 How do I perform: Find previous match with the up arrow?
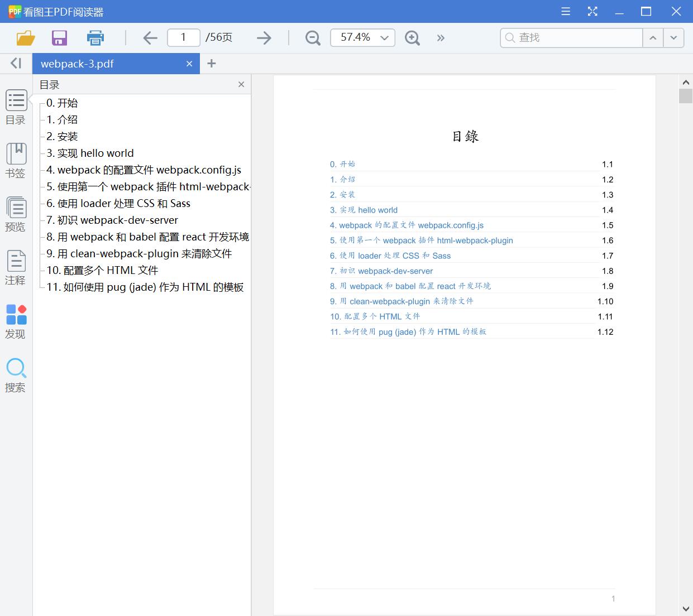653,37
